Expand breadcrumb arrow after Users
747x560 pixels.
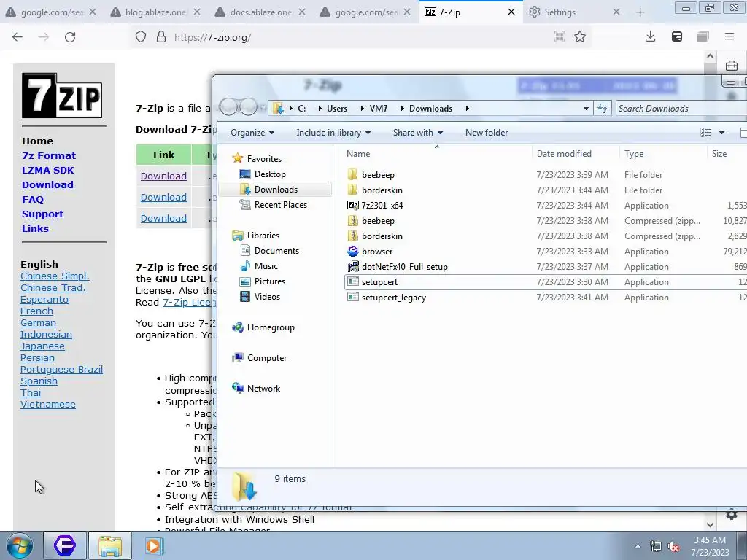coord(362,109)
